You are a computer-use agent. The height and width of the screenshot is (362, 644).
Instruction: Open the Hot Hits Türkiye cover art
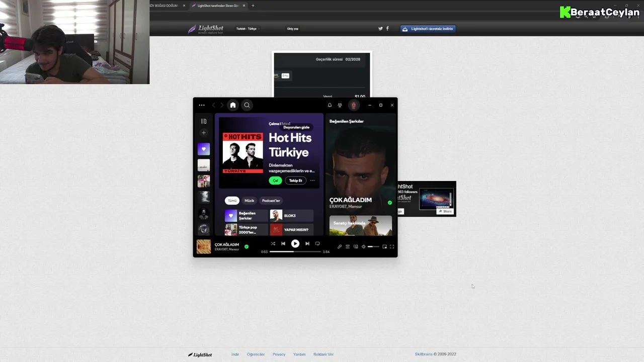(x=243, y=153)
